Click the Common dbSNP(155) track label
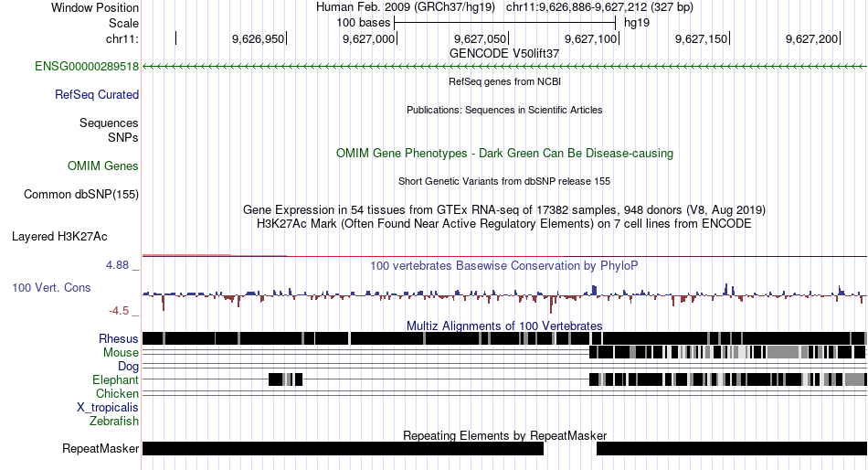 80,195
